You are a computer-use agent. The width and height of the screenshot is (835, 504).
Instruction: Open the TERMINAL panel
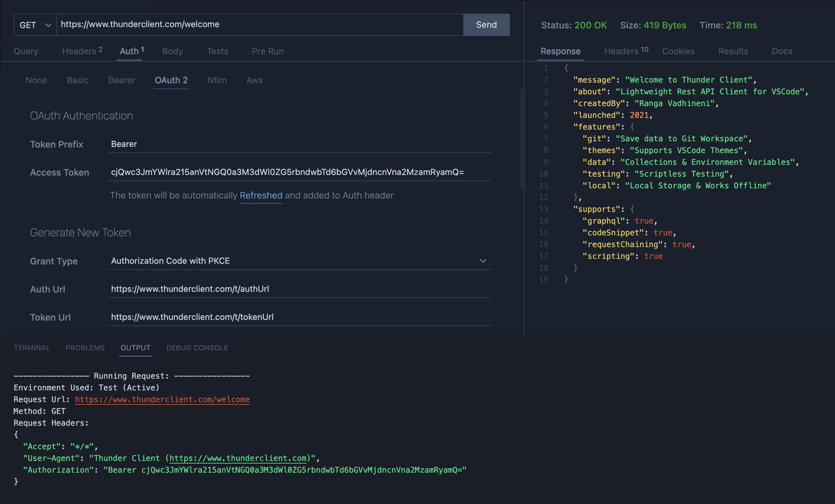point(31,348)
